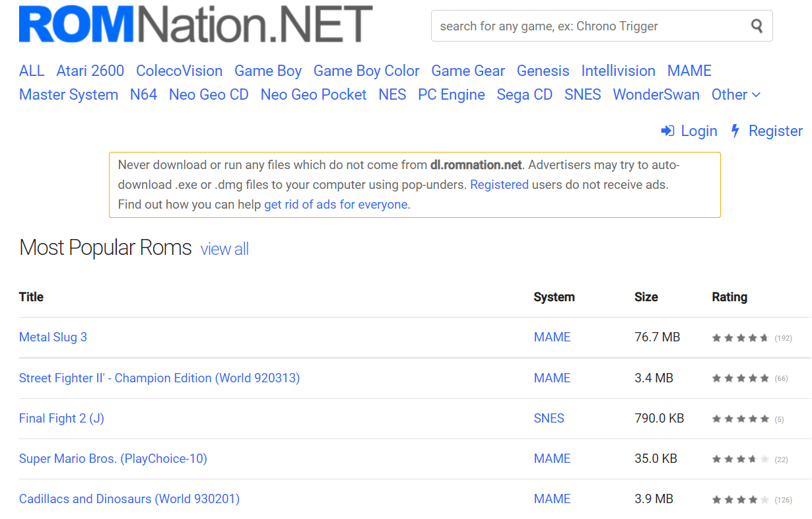The width and height of the screenshot is (812, 519).
Task: Click the search magnifier icon
Action: pos(757,26)
